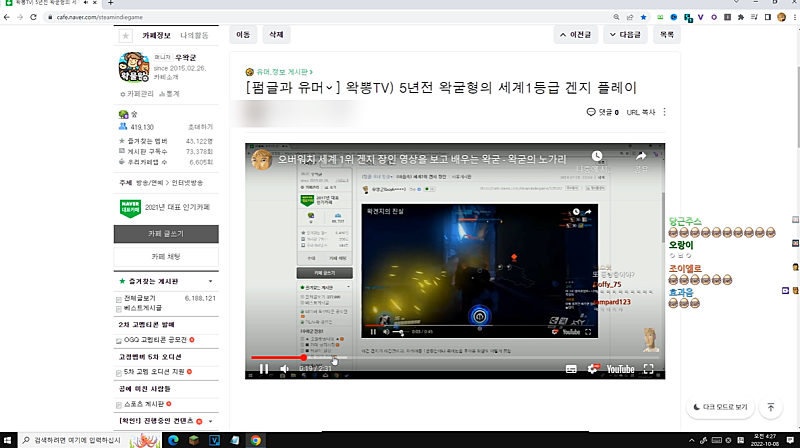Click the Watch later clock icon

pos(596,156)
